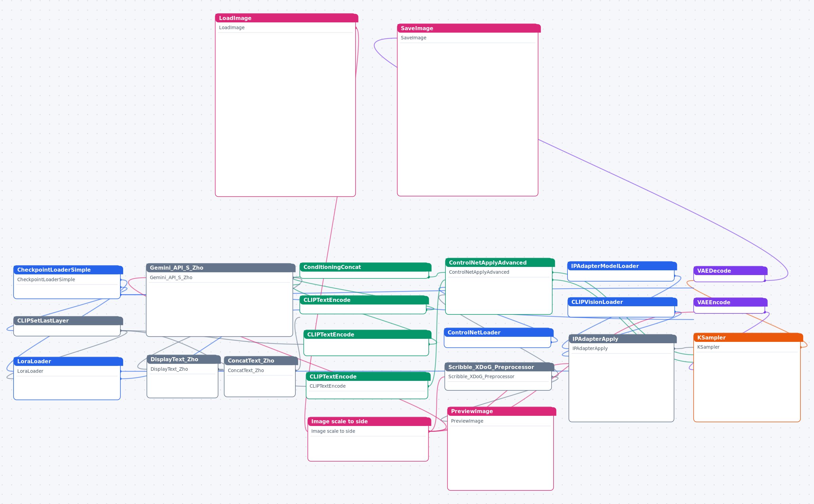Screen dimensions: 814x504
Task: Click the CLIPTextEncode subtitle inside its node body
Action: click(x=327, y=386)
